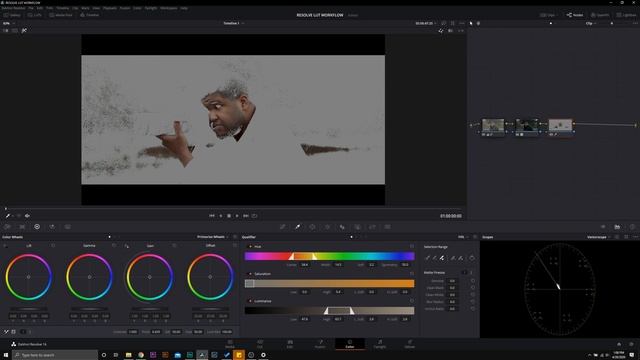Image resolution: width=640 pixels, height=360 pixels.
Task: Select the feather subtract tool
Action: [453, 258]
